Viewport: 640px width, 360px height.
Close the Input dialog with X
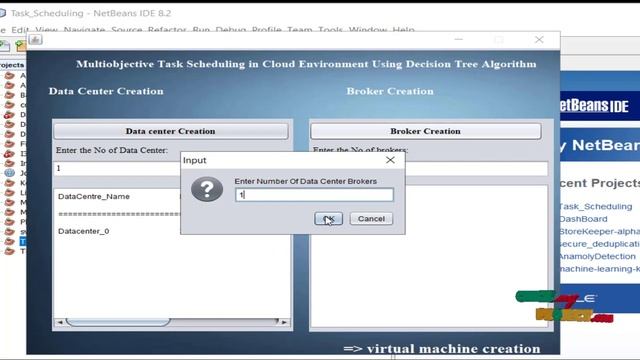coord(390,160)
